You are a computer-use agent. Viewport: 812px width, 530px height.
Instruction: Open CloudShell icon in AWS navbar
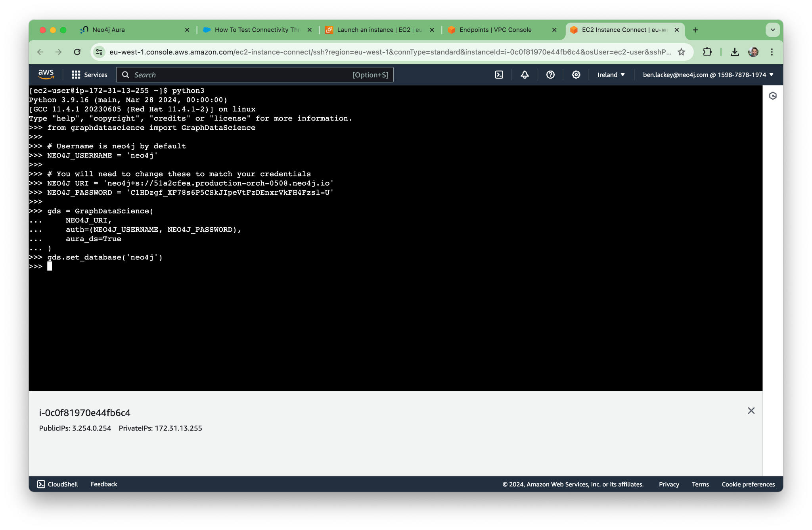click(x=499, y=75)
